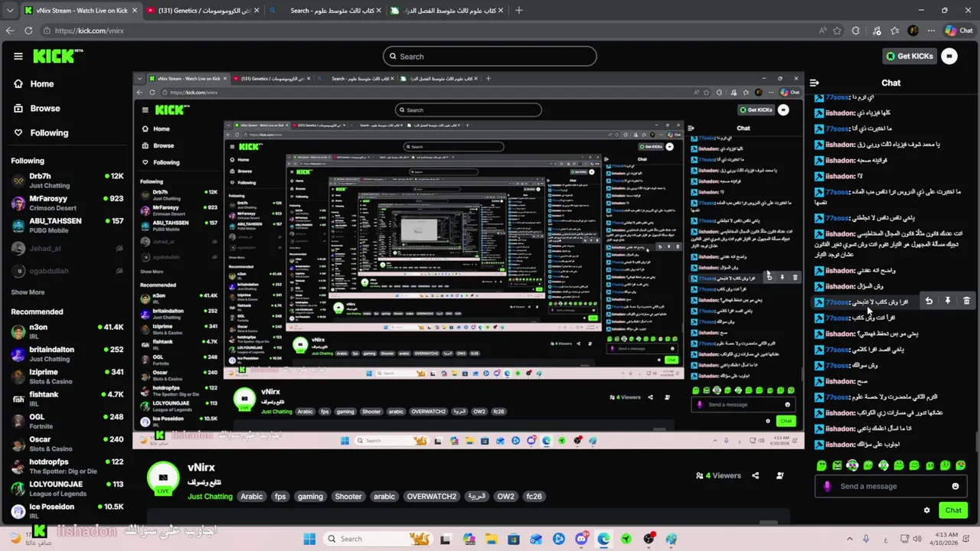Screen dimensions: 980x551
Task: Click Windows taskbar search box
Action: point(377,539)
